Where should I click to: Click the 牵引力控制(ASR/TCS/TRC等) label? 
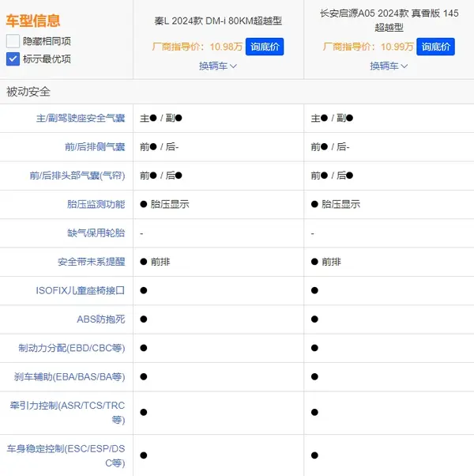67,413
